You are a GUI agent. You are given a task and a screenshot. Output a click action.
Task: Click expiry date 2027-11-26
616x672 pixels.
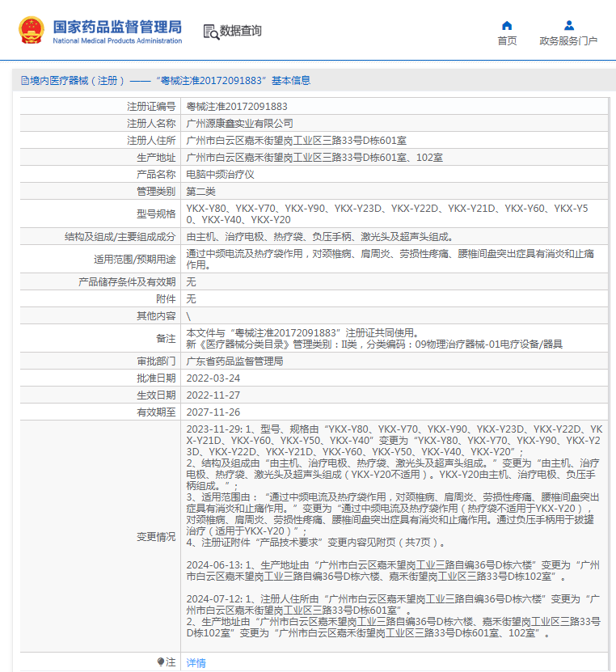point(213,412)
